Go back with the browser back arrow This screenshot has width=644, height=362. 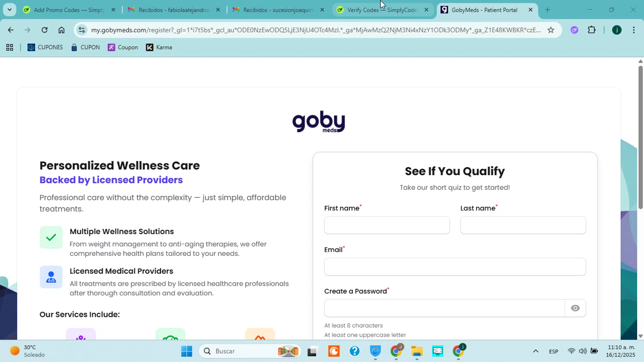pyautogui.click(x=10, y=30)
